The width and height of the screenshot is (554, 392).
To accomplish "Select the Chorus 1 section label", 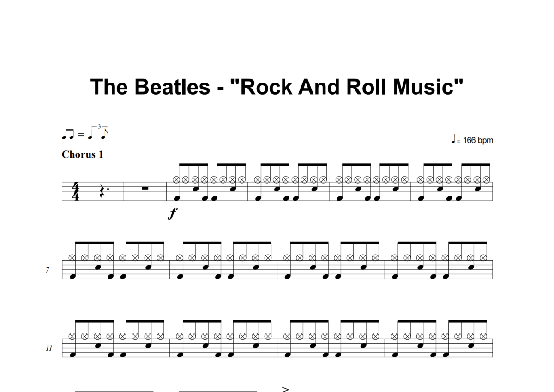I will point(83,154).
